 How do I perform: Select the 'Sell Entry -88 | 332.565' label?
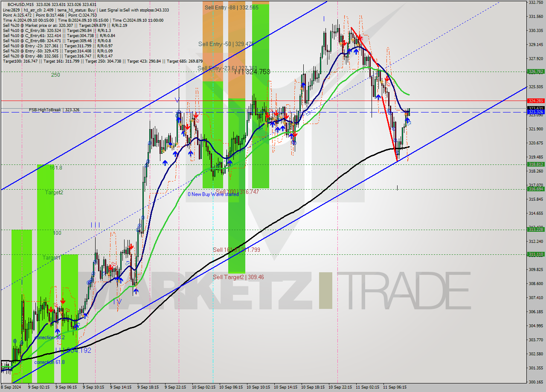coord(232,7)
